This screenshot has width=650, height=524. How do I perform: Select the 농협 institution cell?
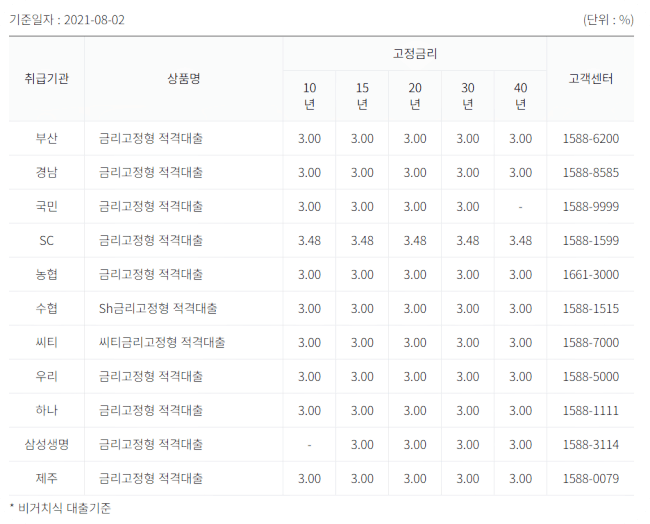pyautogui.click(x=46, y=274)
